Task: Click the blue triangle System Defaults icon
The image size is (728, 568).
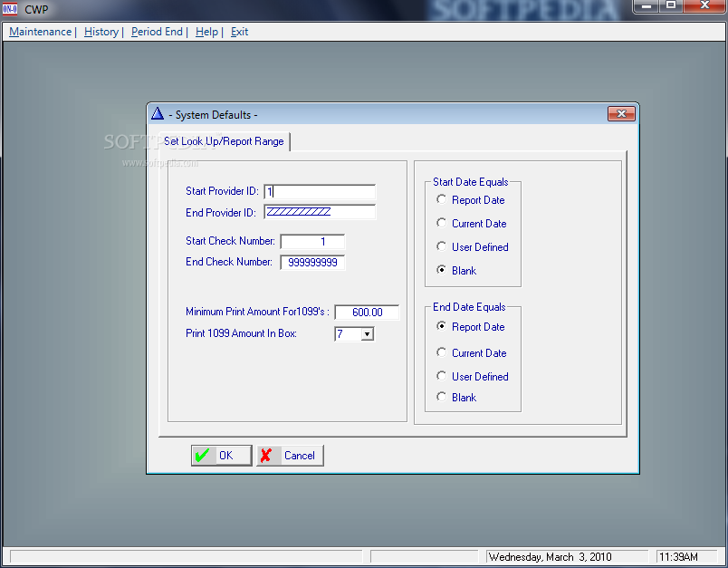Action: point(158,114)
